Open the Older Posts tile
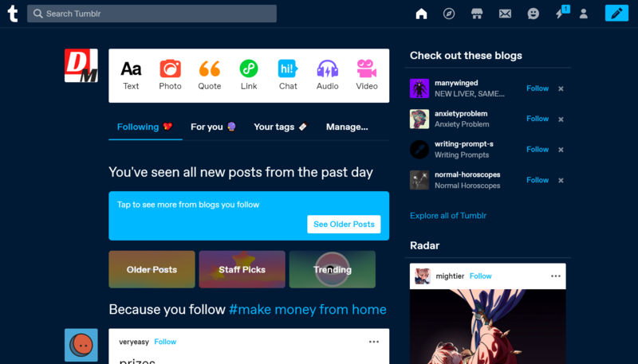 (x=152, y=269)
